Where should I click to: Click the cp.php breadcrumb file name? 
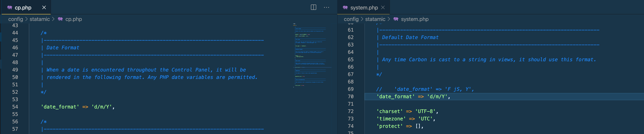pos(73,19)
